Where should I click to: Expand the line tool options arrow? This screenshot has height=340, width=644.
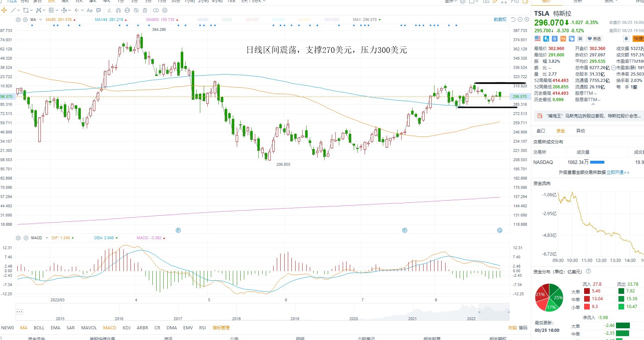(18, 10)
